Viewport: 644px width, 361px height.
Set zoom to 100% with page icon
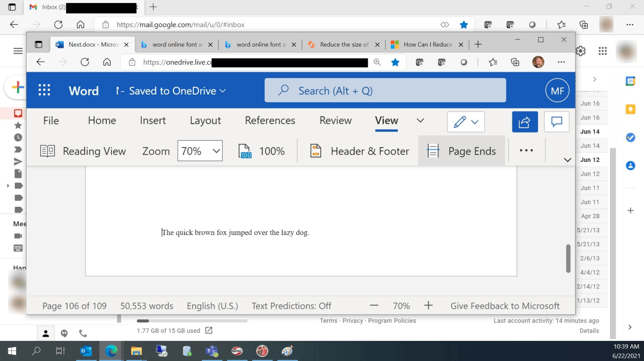tap(261, 151)
